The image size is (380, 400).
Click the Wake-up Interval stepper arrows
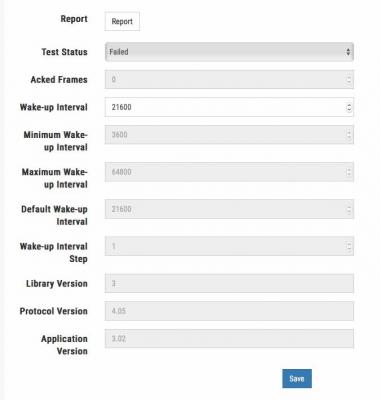tap(349, 107)
